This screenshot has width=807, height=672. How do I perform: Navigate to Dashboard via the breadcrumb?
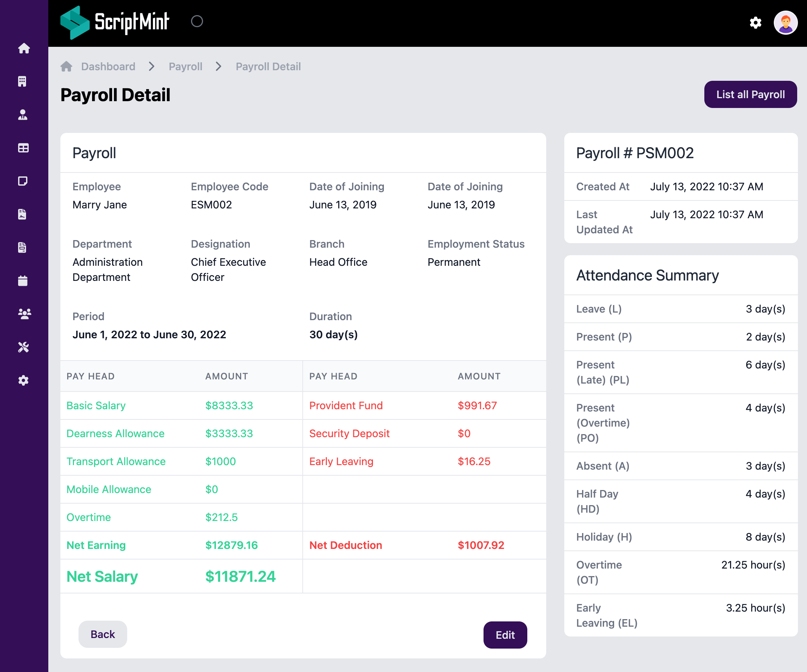click(x=108, y=66)
